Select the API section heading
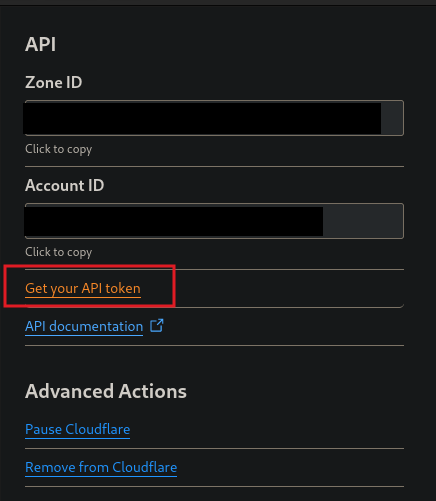 point(40,44)
